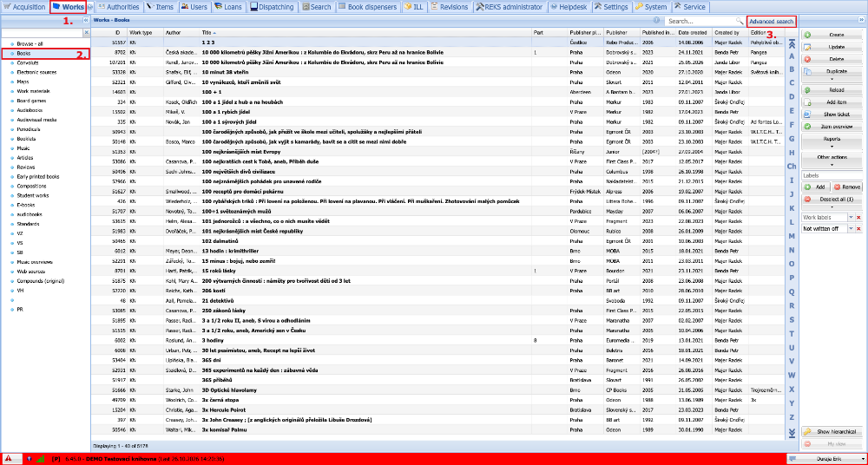Select Periodicals category

(30, 129)
